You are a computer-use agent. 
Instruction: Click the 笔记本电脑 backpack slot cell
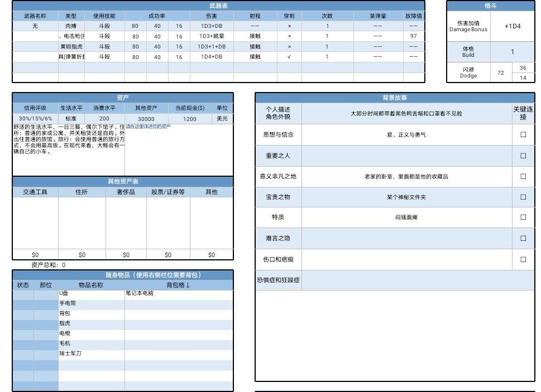pyautogui.click(x=179, y=293)
